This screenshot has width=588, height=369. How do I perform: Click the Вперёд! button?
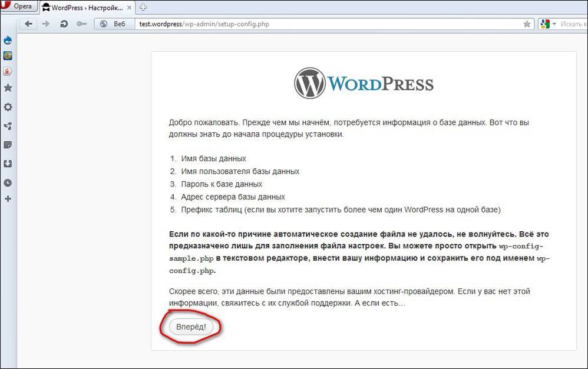point(191,327)
